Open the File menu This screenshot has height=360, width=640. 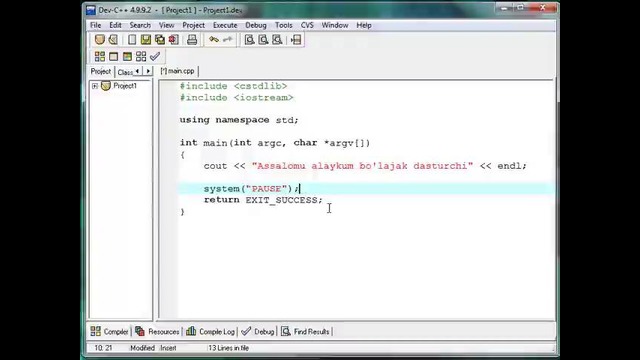tap(96, 25)
